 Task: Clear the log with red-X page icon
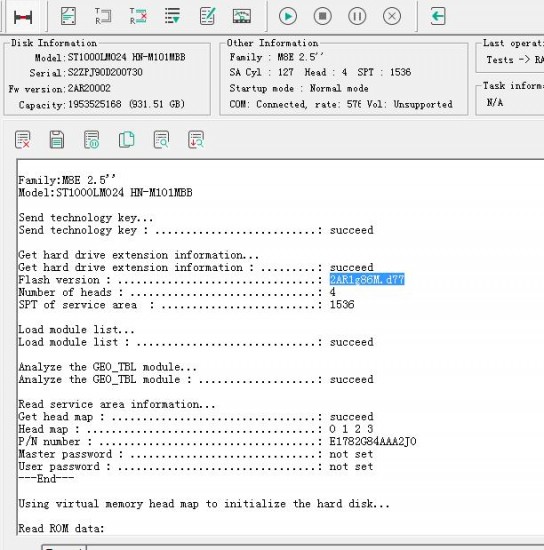click(22, 140)
